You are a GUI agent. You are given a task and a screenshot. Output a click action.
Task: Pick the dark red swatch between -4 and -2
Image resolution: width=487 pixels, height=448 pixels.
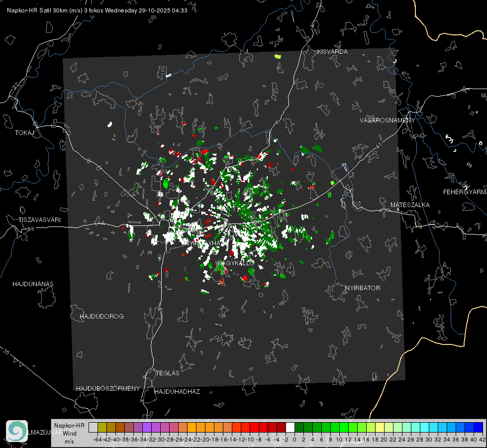[281, 427]
